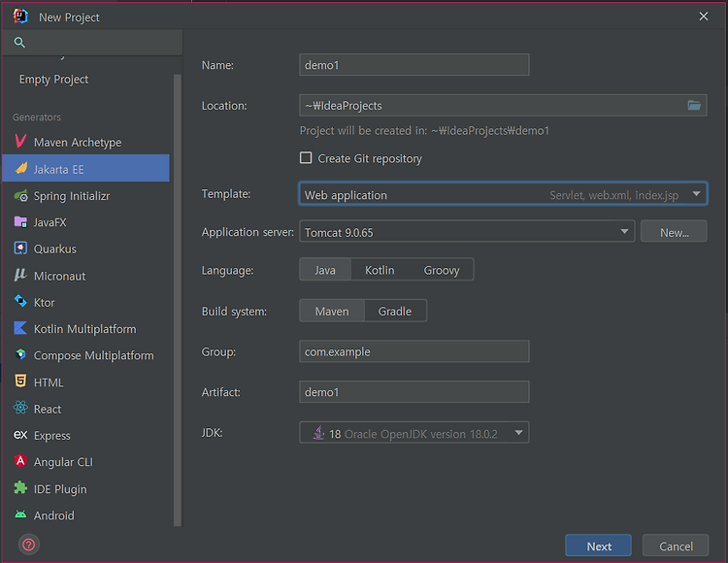This screenshot has height=563, width=728.
Task: Open the JDK version dropdown
Action: (414, 433)
